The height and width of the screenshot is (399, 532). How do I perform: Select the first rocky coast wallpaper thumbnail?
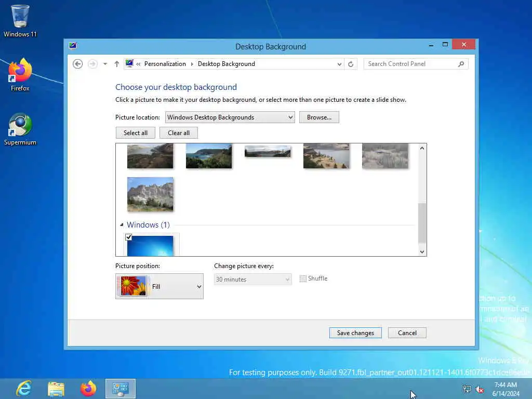click(150, 156)
